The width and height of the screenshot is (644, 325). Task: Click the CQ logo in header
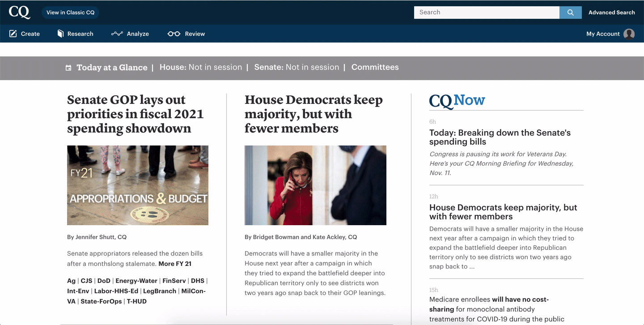pos(20,12)
